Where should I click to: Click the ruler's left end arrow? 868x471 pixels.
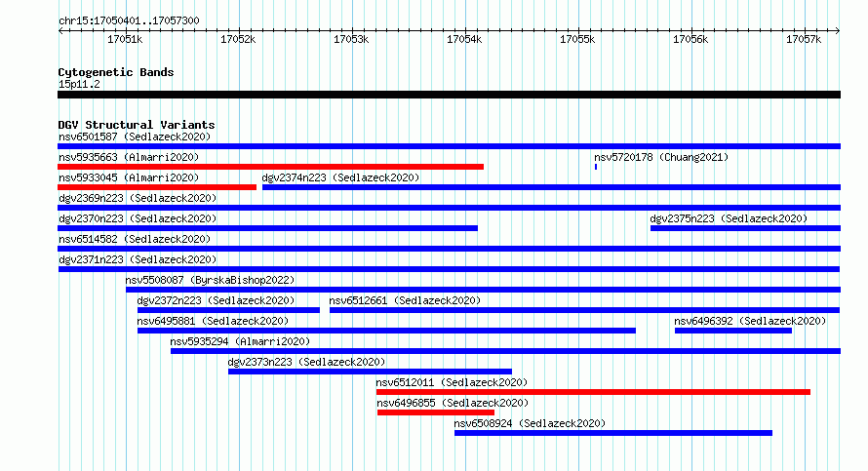(60, 31)
